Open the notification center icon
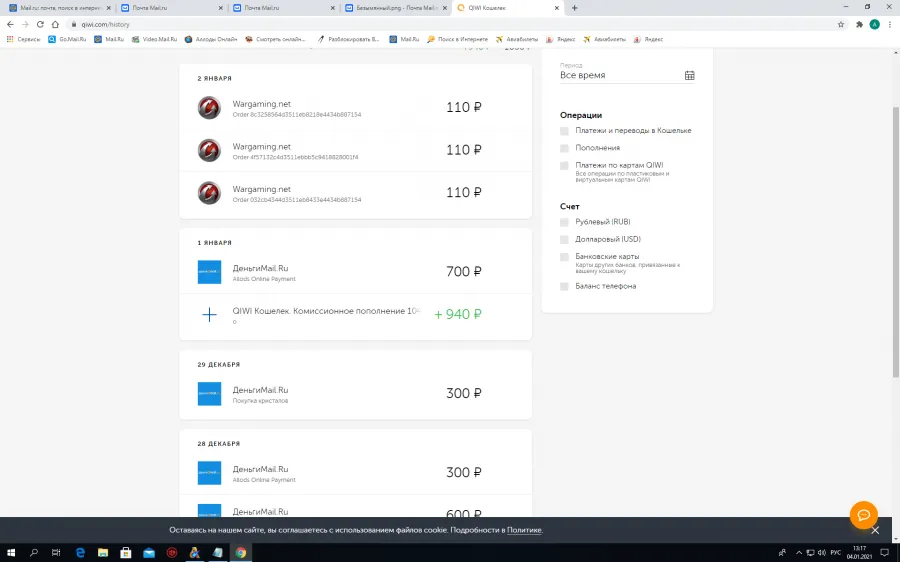The height and width of the screenshot is (562, 900). click(x=885, y=552)
